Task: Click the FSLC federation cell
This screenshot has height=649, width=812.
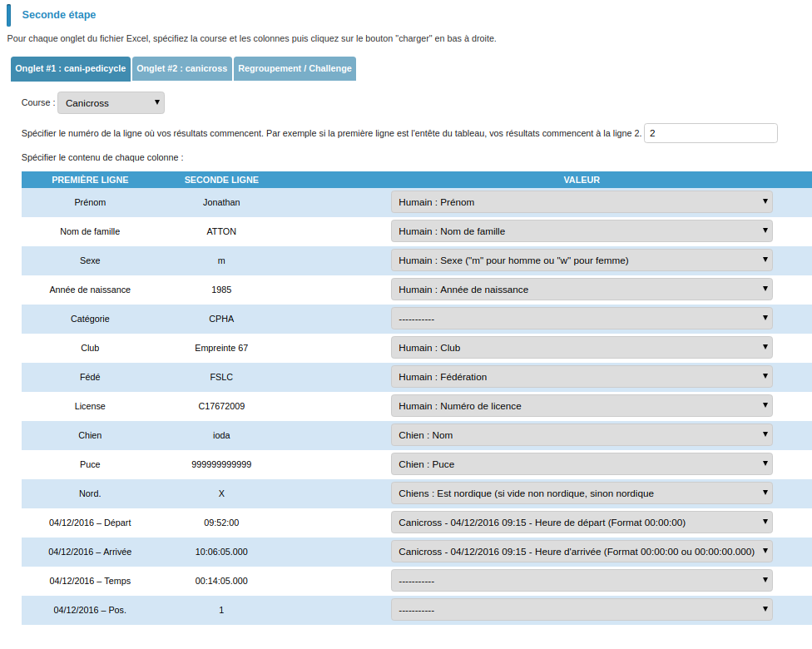Action: click(x=221, y=377)
